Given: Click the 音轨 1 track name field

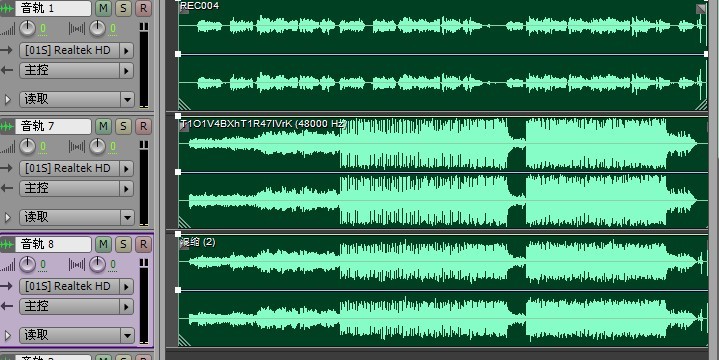Looking at the screenshot, I should coord(53,8).
